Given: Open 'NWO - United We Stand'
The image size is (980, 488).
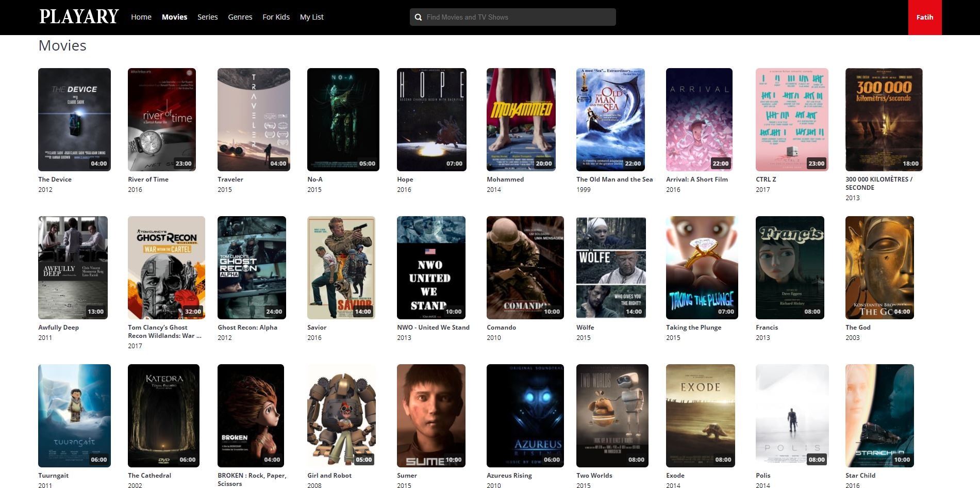Looking at the screenshot, I should pyautogui.click(x=431, y=267).
